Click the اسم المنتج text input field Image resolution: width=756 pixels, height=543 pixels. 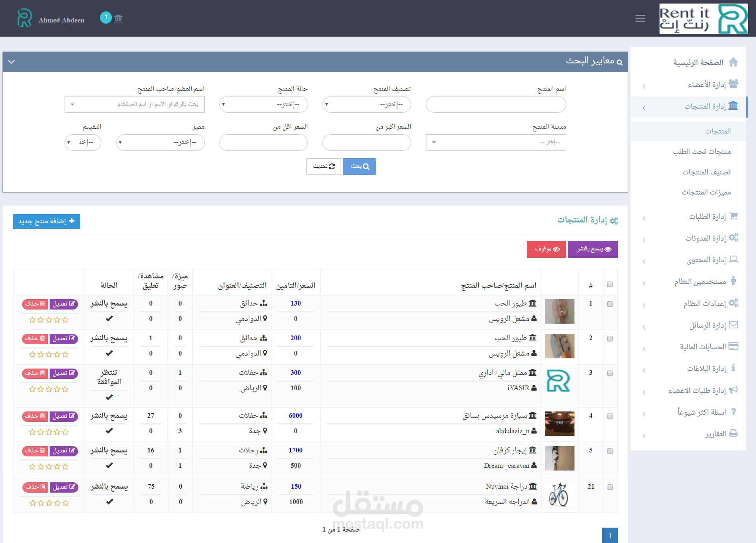point(496,104)
